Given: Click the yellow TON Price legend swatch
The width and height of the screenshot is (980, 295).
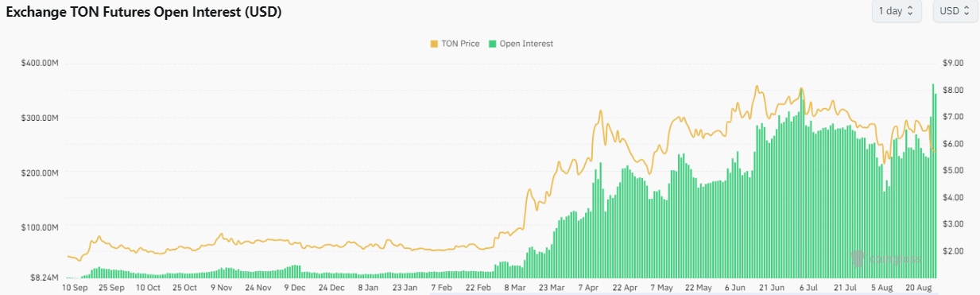Looking at the screenshot, I should click(434, 44).
